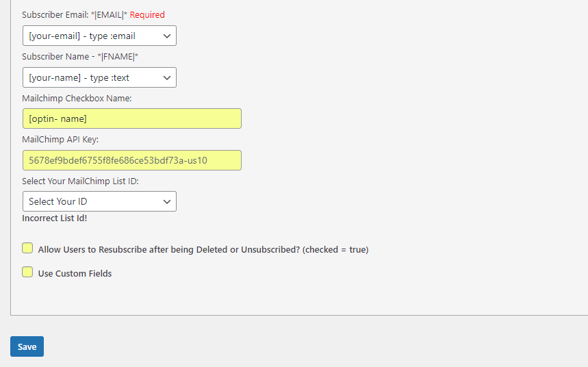Focus the Mailchimp Checkbox Name field
Image resolution: width=588 pixels, height=367 pixels.
tap(131, 118)
